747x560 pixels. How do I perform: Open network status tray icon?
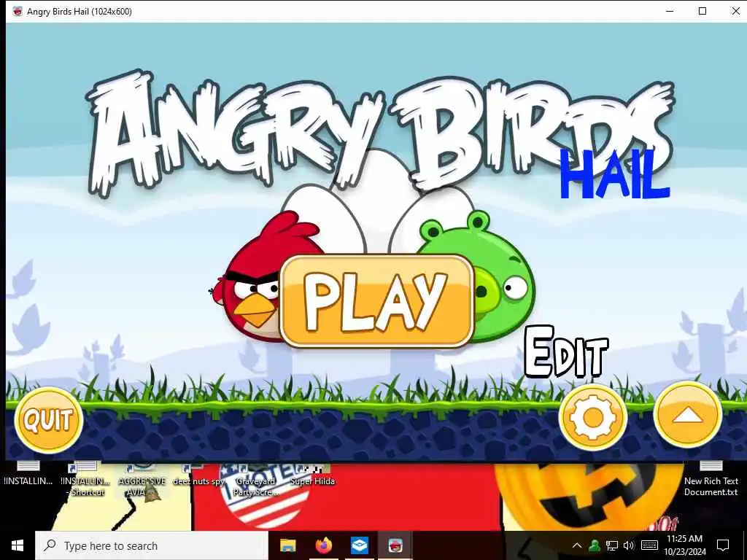coord(612,545)
